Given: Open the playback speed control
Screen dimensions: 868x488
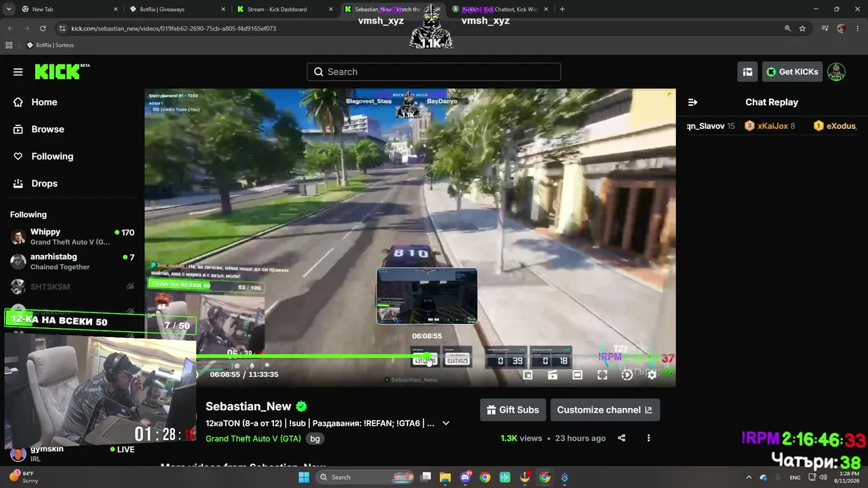Looking at the screenshot, I should click(627, 375).
